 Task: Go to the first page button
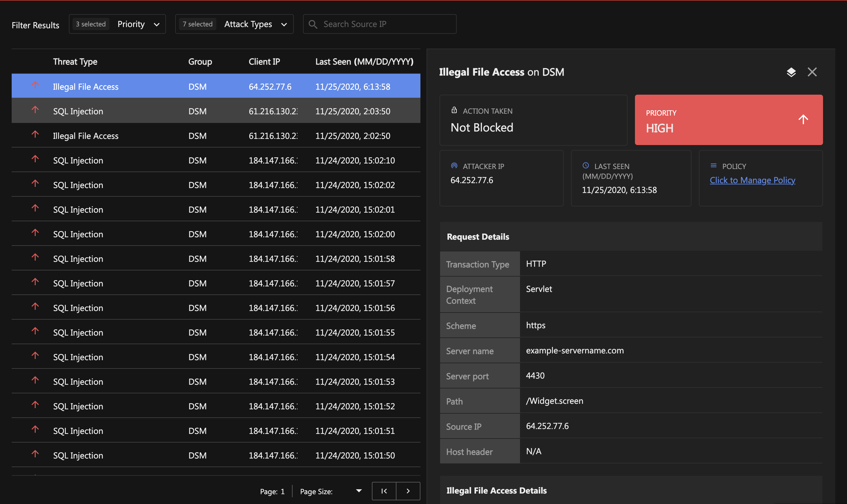coord(384,491)
